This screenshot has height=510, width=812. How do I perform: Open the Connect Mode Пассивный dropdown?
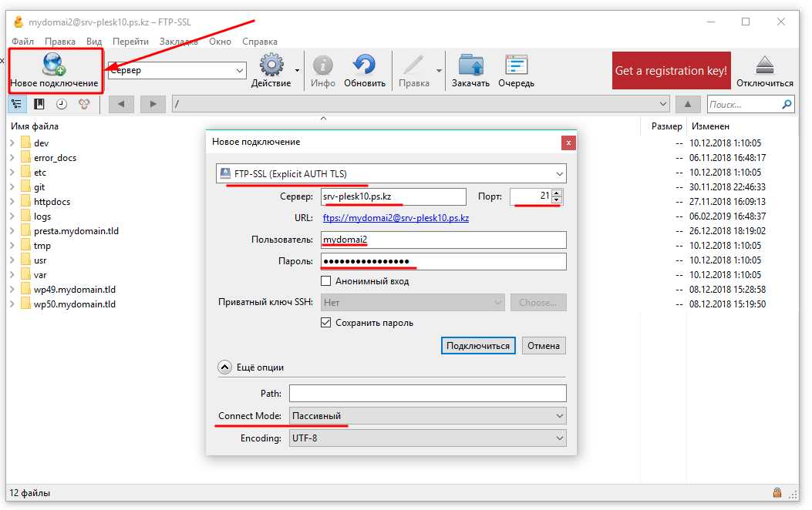[x=428, y=415]
